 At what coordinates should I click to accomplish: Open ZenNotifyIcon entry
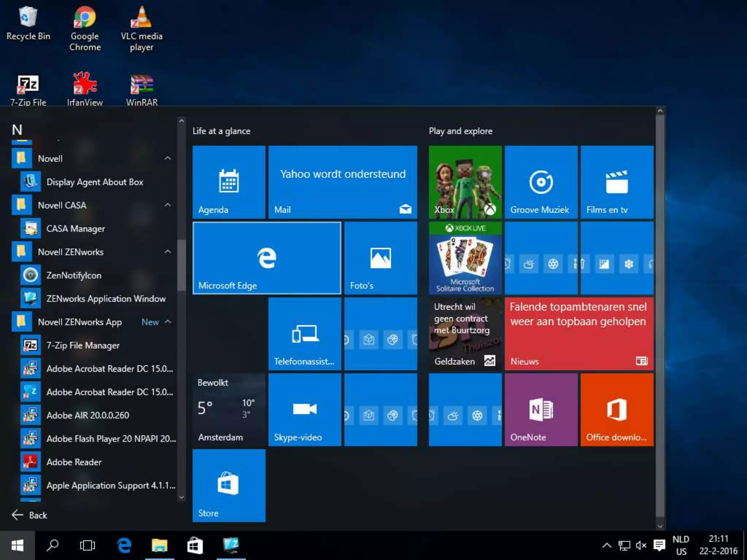(x=94, y=275)
